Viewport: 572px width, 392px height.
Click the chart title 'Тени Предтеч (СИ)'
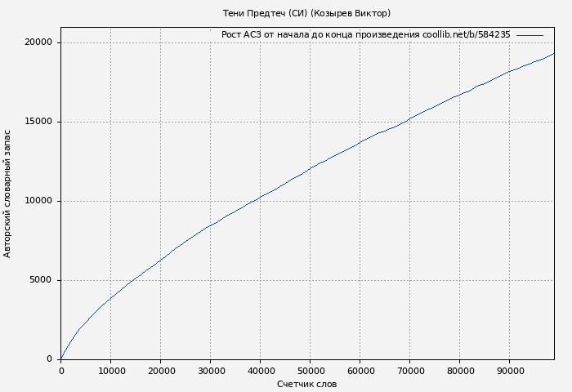pyautogui.click(x=306, y=13)
